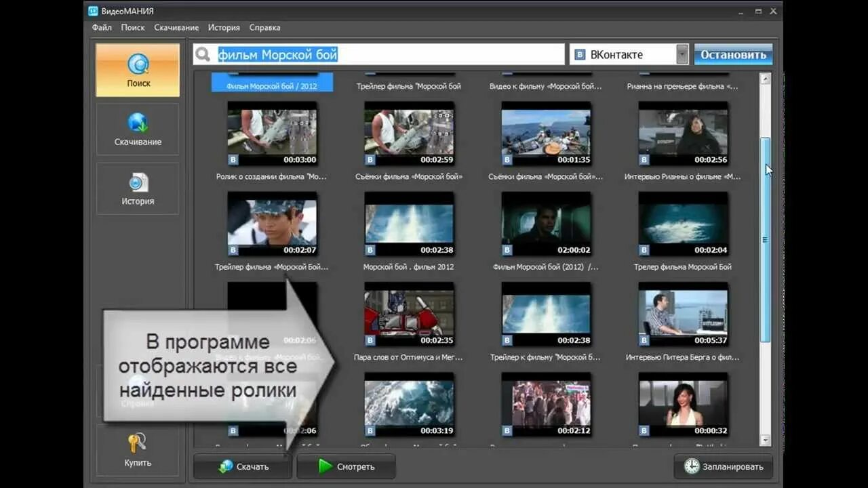The image size is (868, 488).
Task: Click title Интервью Рианны о фильме
Action: pos(683,177)
